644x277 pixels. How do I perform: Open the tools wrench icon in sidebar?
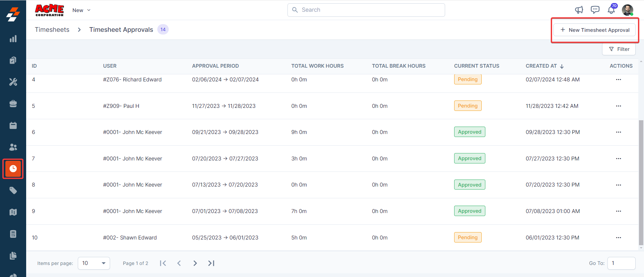pos(13,82)
